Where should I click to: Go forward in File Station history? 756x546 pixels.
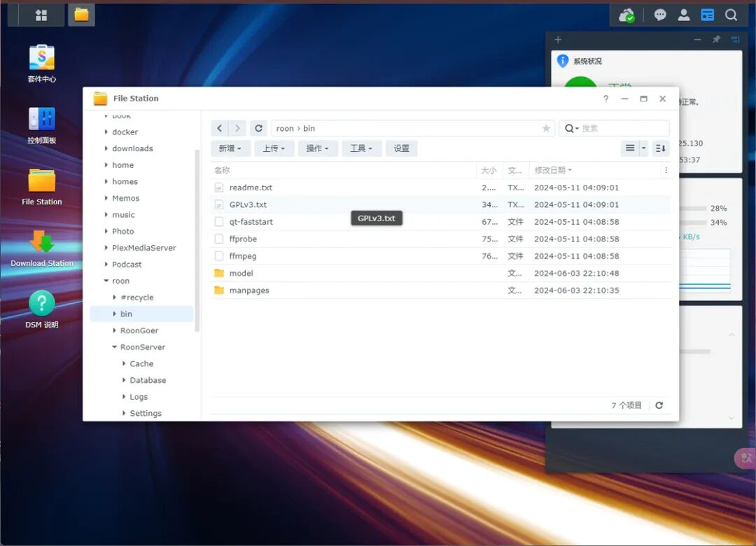(237, 128)
